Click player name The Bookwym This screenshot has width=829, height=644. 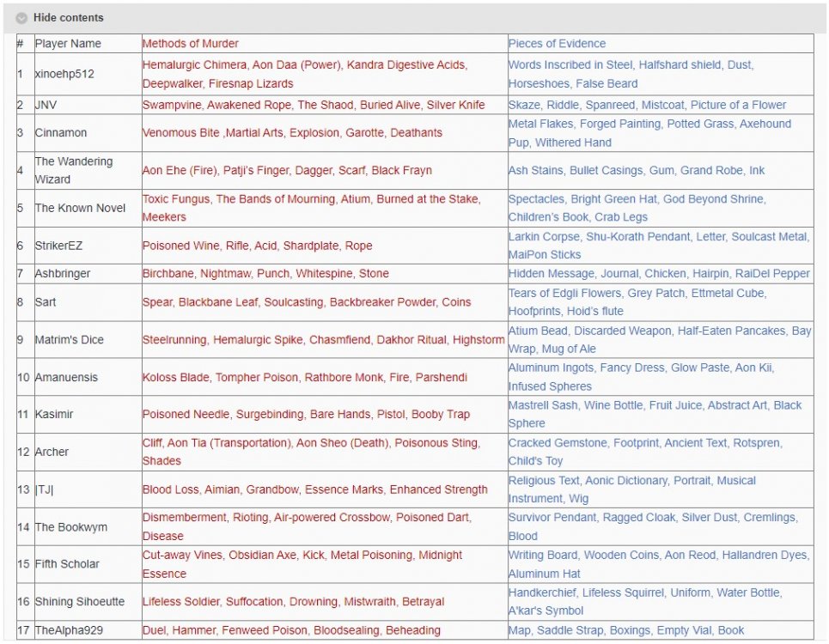click(70, 526)
